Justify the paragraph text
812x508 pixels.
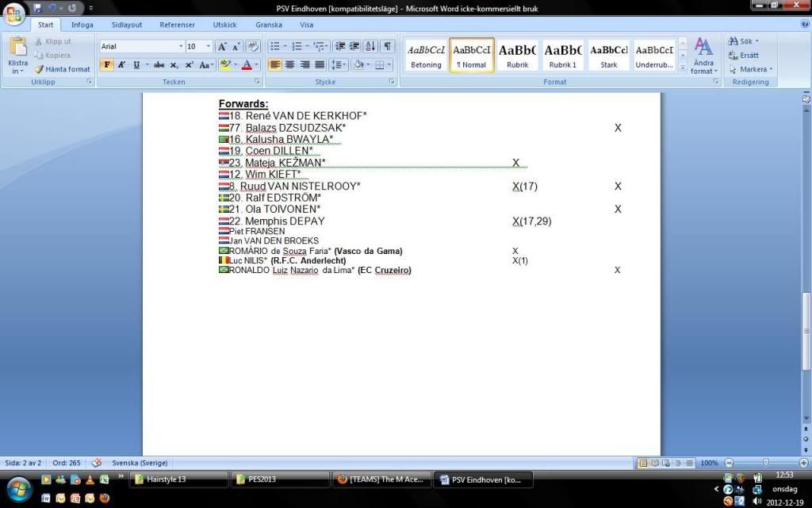(320, 65)
